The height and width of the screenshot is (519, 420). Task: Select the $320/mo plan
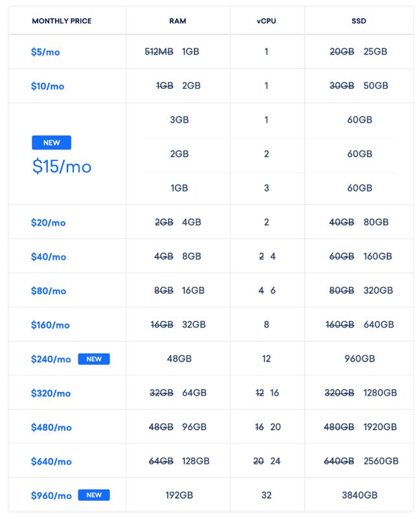point(51,393)
